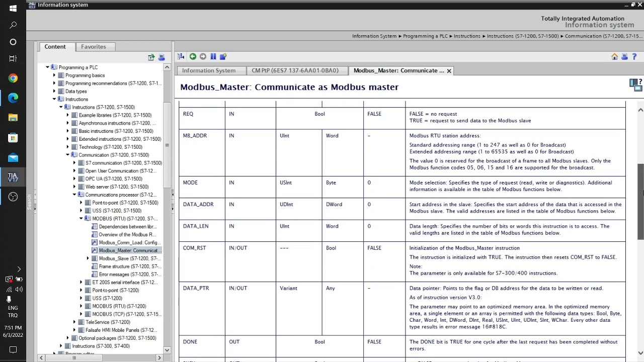Click the blue bookmark columns toolbar icon

213,57
